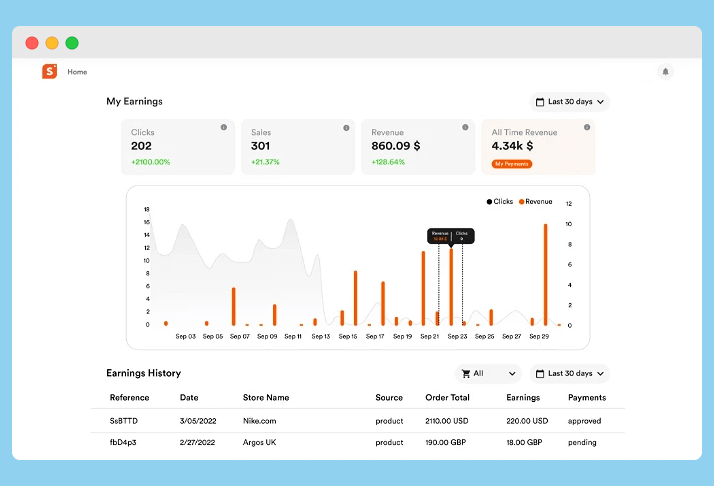Click the 3/05/2022 date cell

coord(198,421)
